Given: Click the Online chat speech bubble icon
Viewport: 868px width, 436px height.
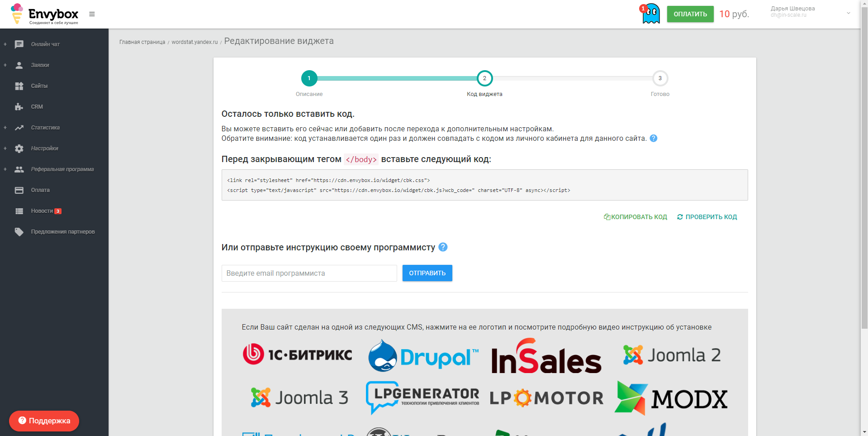Looking at the screenshot, I should pos(19,44).
